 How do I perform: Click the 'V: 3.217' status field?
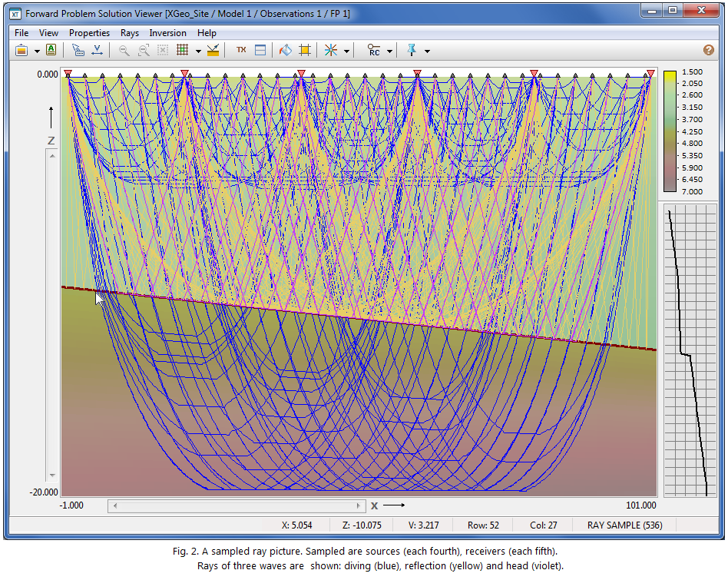click(423, 525)
